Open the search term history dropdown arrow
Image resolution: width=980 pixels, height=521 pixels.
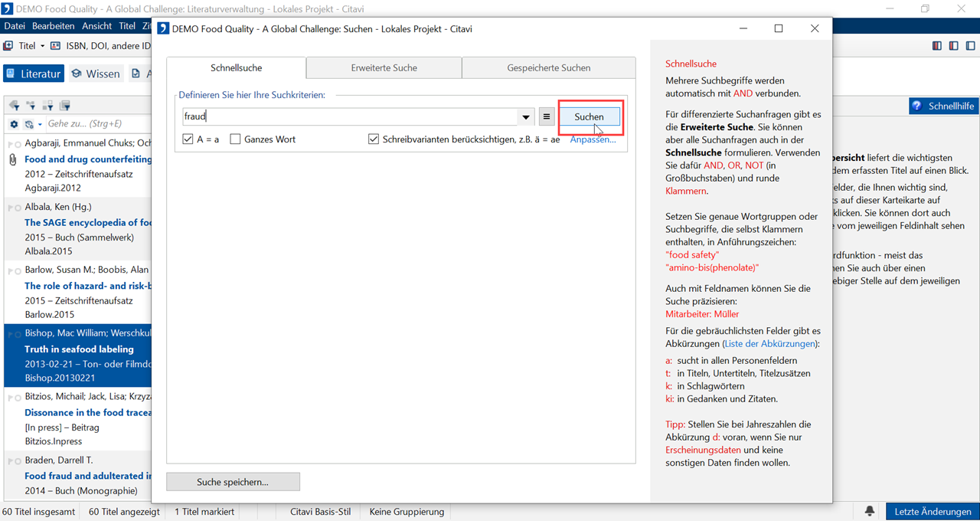click(x=526, y=117)
